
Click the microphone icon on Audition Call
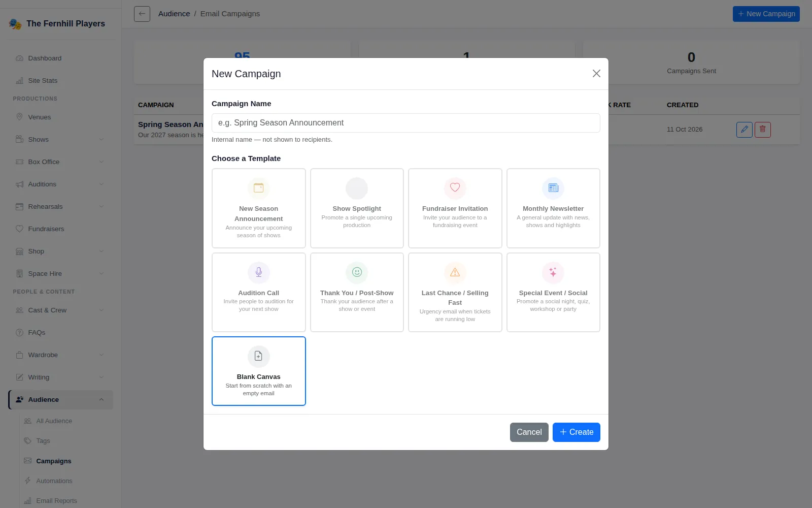tap(259, 272)
